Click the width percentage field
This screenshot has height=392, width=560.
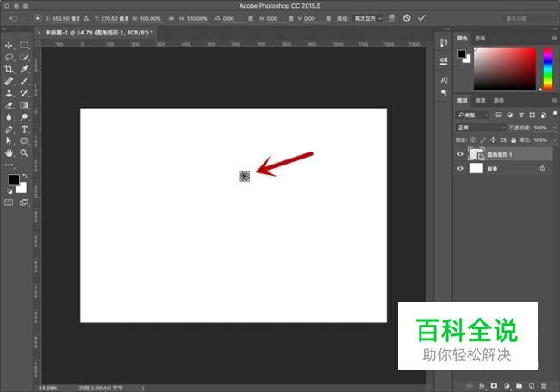151,19
